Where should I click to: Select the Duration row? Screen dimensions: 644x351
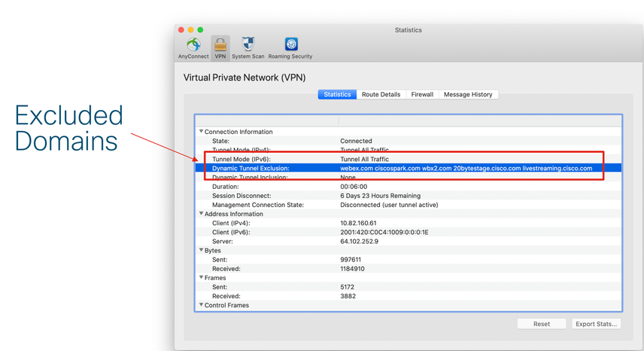coord(409,187)
